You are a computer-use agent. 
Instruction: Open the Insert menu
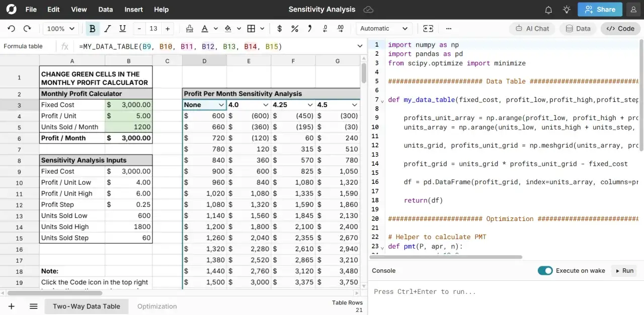(x=133, y=10)
